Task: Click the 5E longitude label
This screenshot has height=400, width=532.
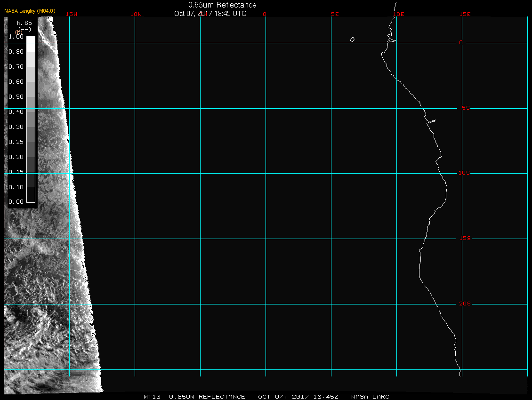Action: coord(335,14)
